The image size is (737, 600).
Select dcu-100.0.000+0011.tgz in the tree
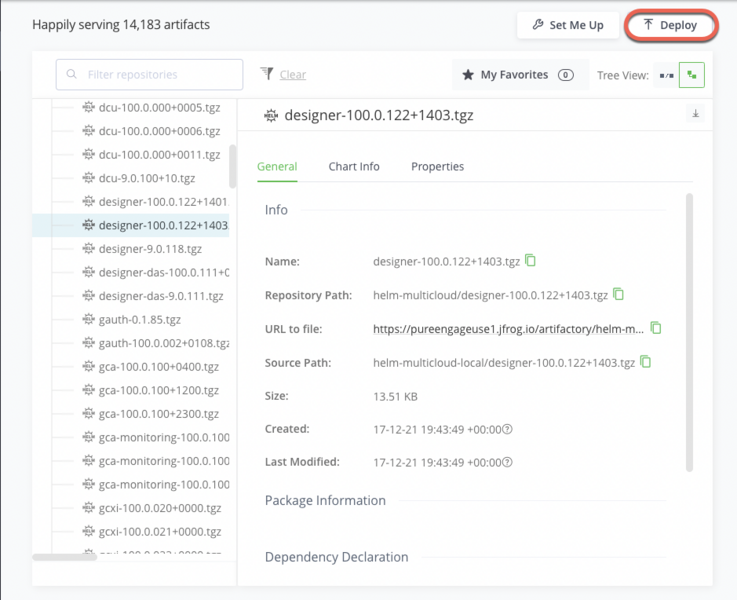(159, 155)
